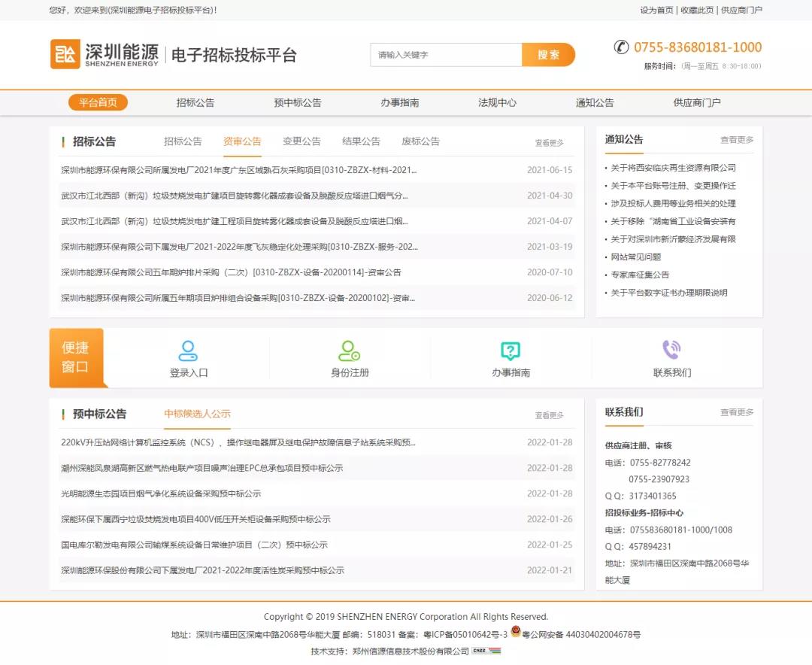The height and width of the screenshot is (665, 812).
Task: Select the 结标公告 tab
Action: [360, 141]
